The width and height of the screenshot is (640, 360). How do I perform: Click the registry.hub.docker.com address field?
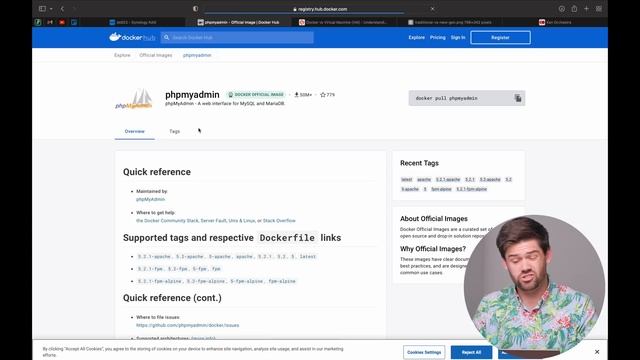(320, 9)
